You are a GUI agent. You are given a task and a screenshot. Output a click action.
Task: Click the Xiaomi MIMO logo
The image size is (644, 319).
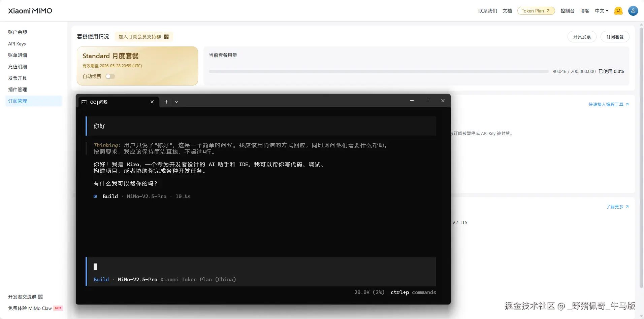[30, 10]
